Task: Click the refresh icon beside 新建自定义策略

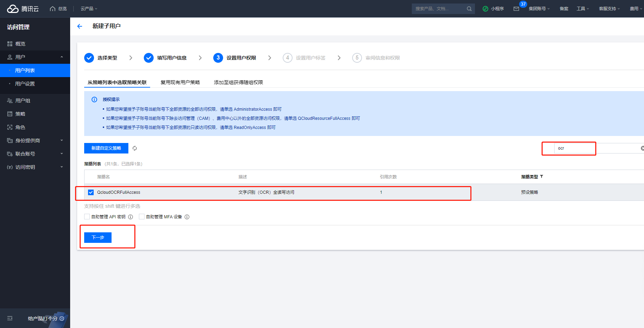Action: 135,148
